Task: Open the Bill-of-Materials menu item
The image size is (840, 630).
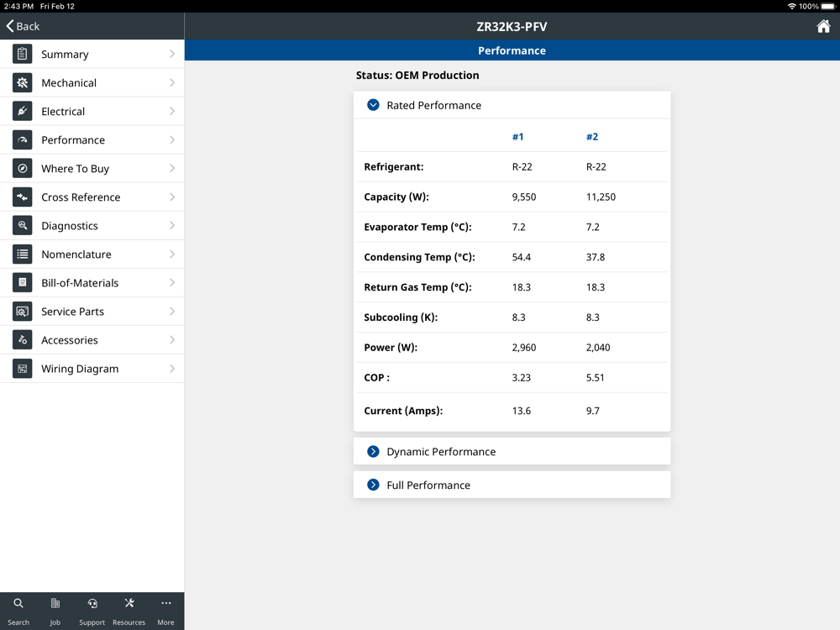Action: pyautogui.click(x=92, y=283)
